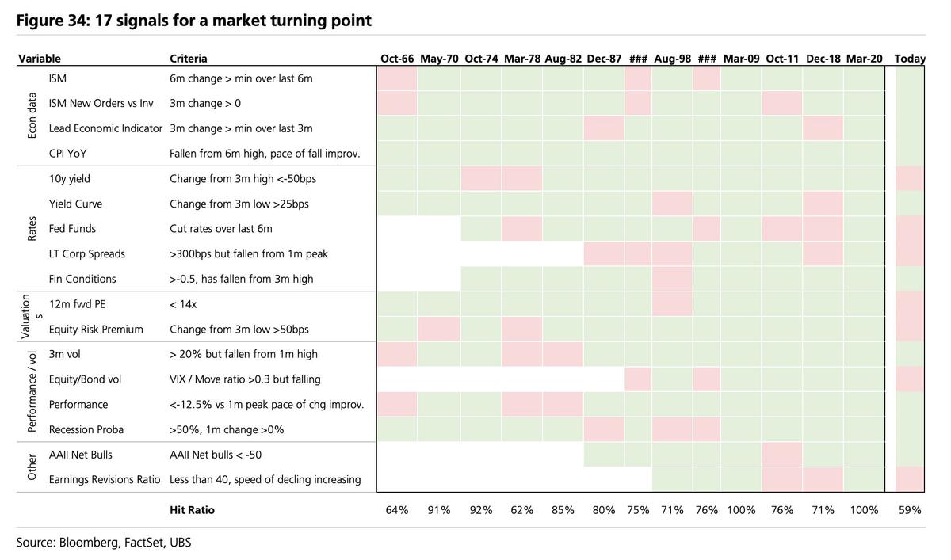Click the "Figure 34" chart title

pos(193,21)
